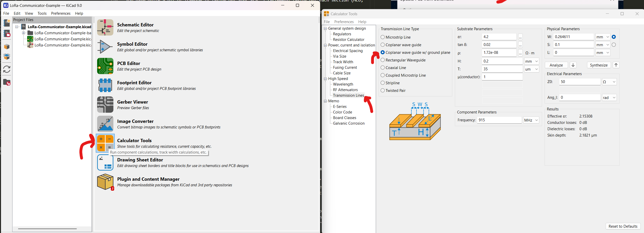Viewport: 644px width, 233px height.
Task: Open the Plugin and Content Manager
Action: [x=105, y=182]
